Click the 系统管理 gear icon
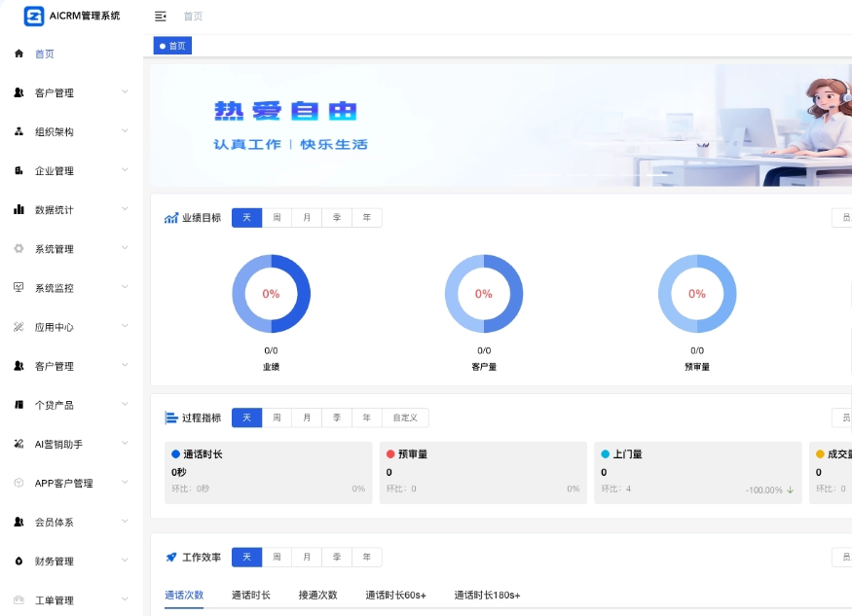This screenshot has height=616, width=852. (x=19, y=248)
